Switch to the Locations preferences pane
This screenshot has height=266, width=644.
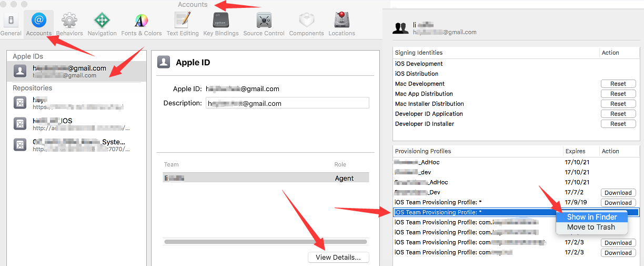(x=342, y=24)
